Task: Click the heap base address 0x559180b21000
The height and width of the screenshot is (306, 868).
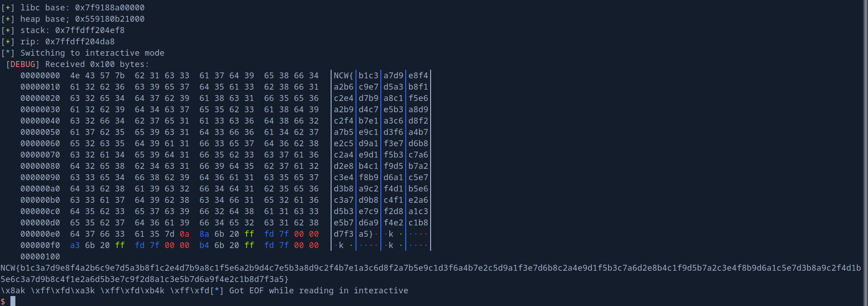Action: pyautogui.click(x=109, y=19)
